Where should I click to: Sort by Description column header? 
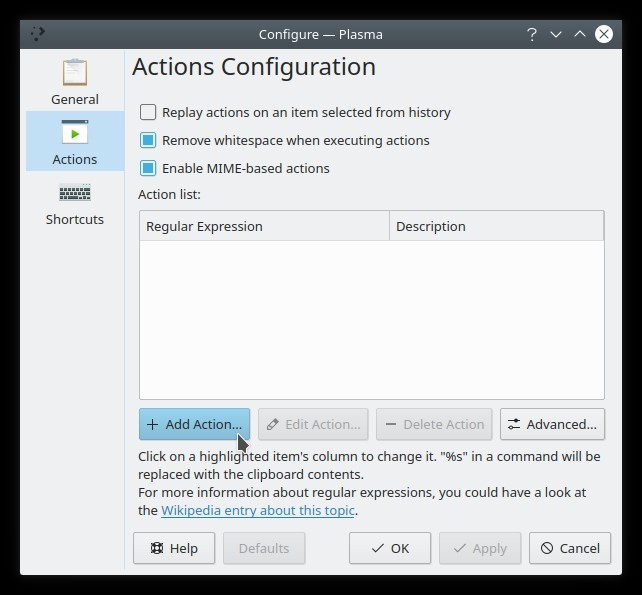(496, 226)
